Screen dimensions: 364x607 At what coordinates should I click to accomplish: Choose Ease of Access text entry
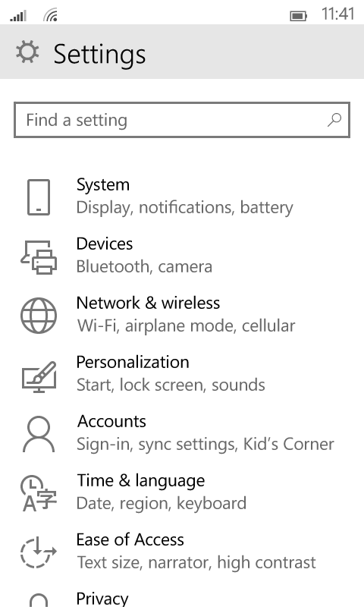click(130, 539)
